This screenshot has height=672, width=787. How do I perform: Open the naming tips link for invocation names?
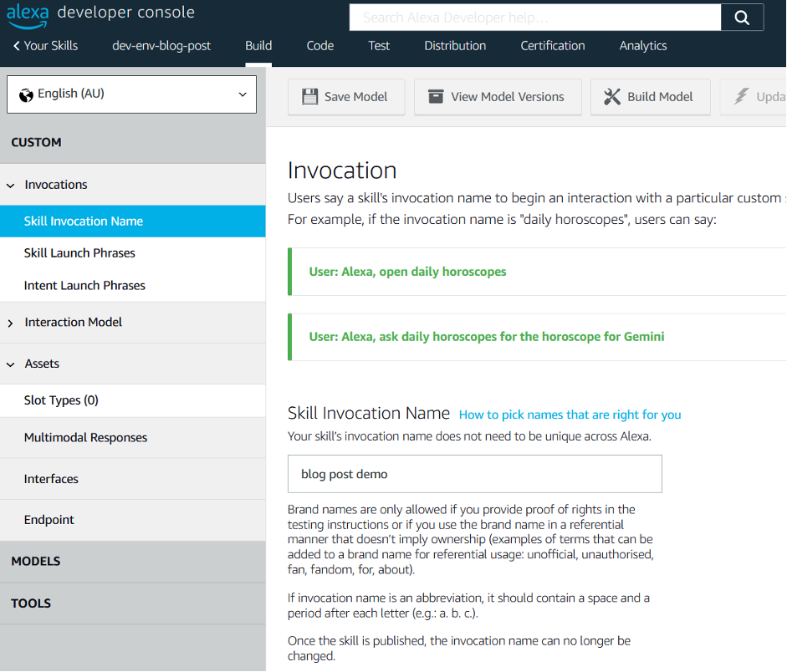pos(569,414)
